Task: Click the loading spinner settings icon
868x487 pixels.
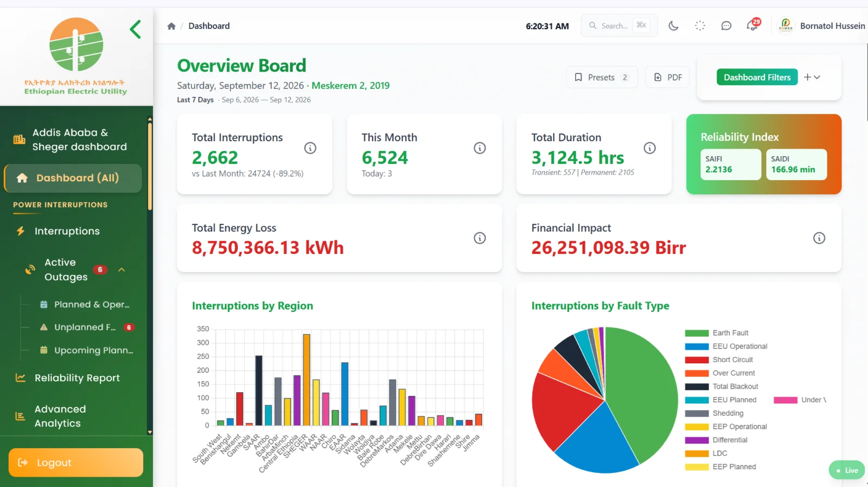Action: (x=700, y=25)
